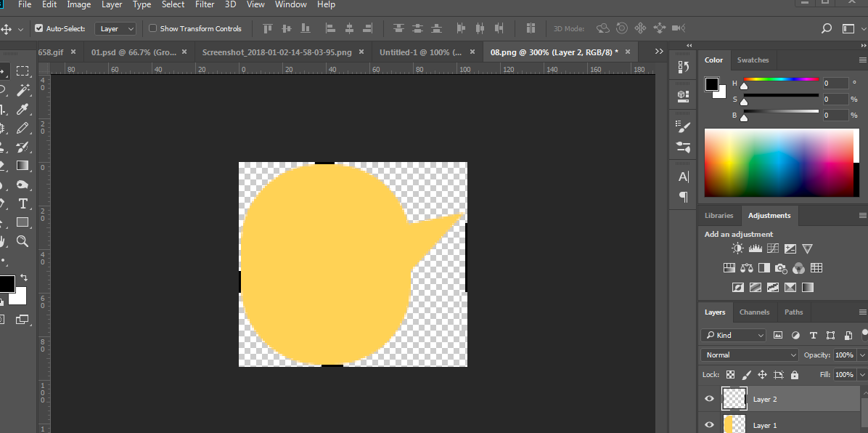Click the Auto-Align Layers icon
This screenshot has height=433, width=868.
coord(531,28)
